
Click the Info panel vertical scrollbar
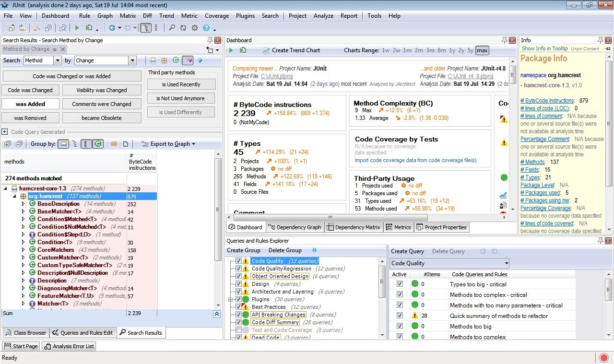(609, 143)
